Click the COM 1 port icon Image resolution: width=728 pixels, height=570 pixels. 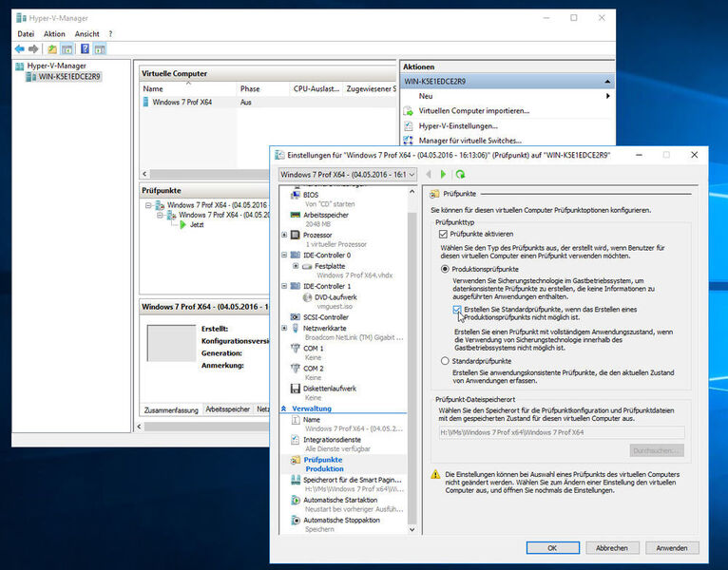click(295, 348)
